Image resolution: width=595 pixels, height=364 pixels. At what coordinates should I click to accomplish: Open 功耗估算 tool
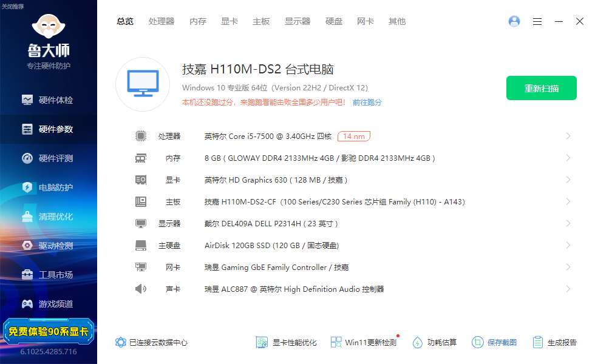coord(435,342)
